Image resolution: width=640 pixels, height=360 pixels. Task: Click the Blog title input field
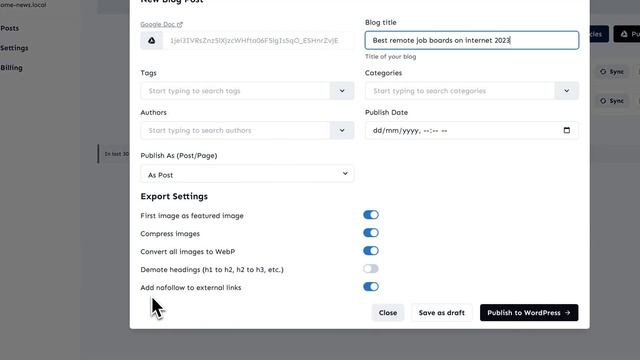tap(471, 40)
